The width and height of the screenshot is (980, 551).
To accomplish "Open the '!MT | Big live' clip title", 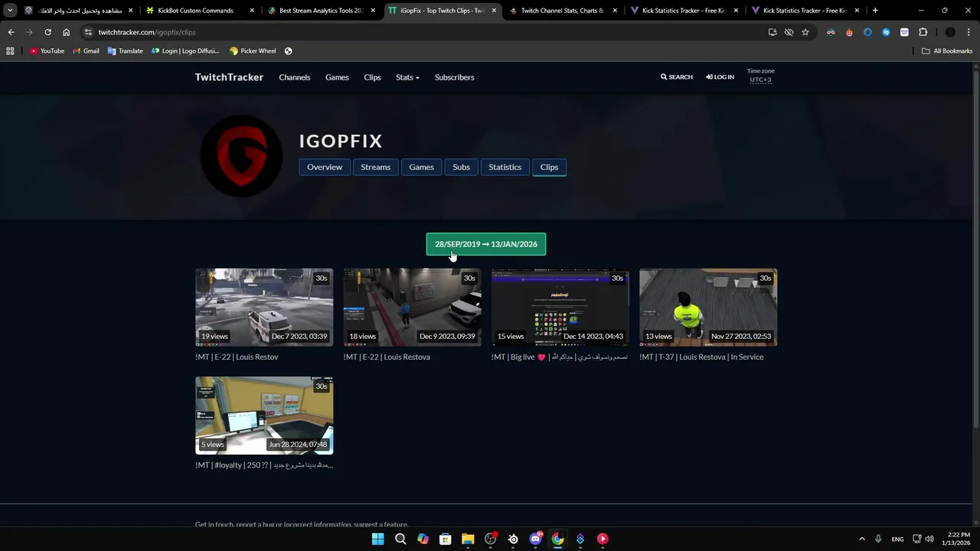I will [x=559, y=357].
